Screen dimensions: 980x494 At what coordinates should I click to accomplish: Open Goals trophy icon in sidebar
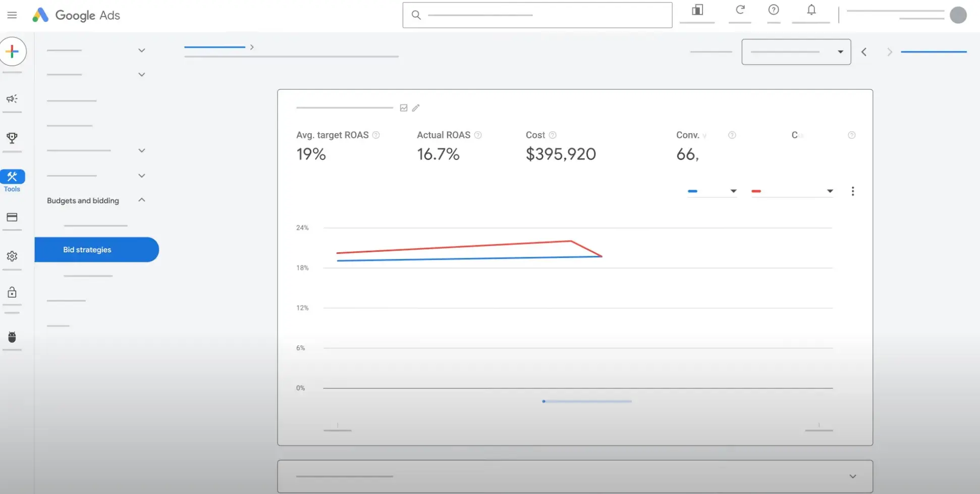pyautogui.click(x=12, y=138)
